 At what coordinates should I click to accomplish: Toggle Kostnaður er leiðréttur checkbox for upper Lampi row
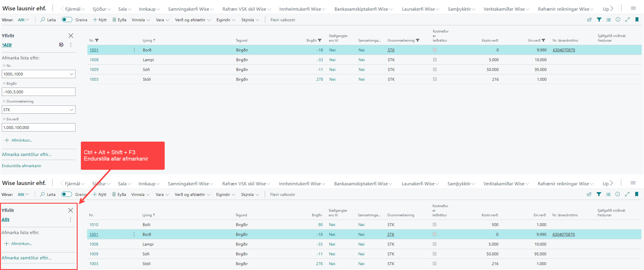435,60
